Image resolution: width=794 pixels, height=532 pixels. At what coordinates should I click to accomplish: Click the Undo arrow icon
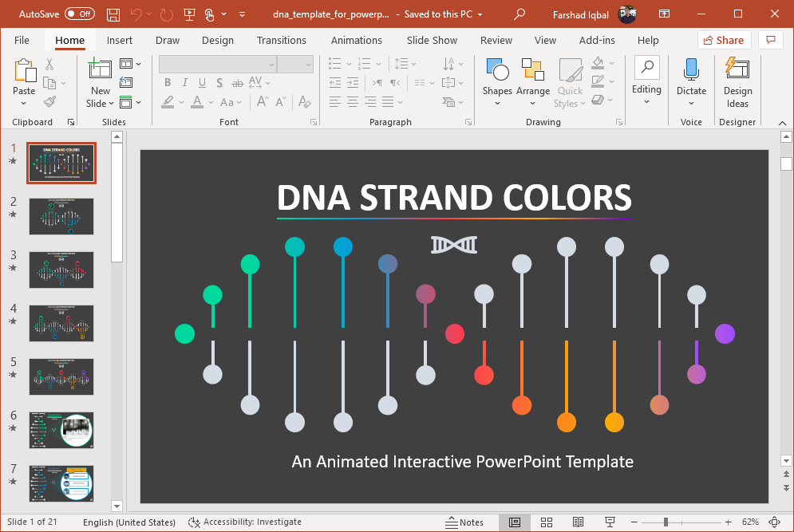(136, 14)
